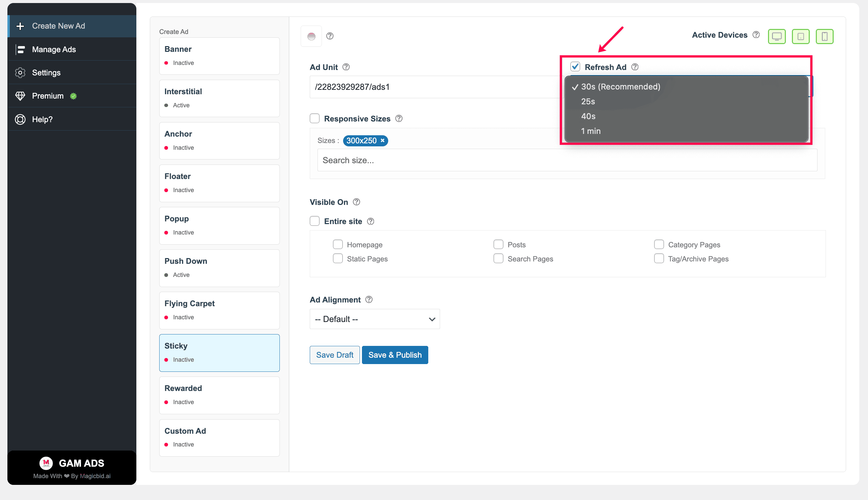Click the help icon beside the status circle
868x500 pixels.
pos(330,36)
